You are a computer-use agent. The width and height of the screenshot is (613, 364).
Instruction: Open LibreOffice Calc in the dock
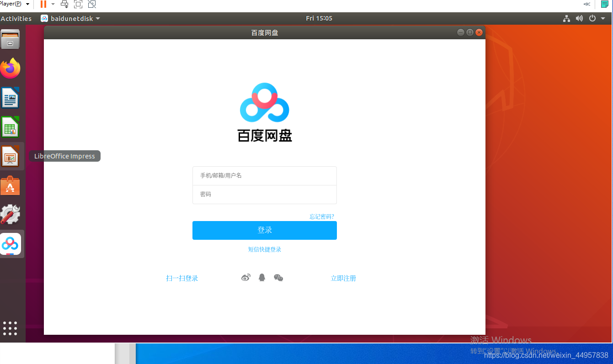tap(10, 127)
